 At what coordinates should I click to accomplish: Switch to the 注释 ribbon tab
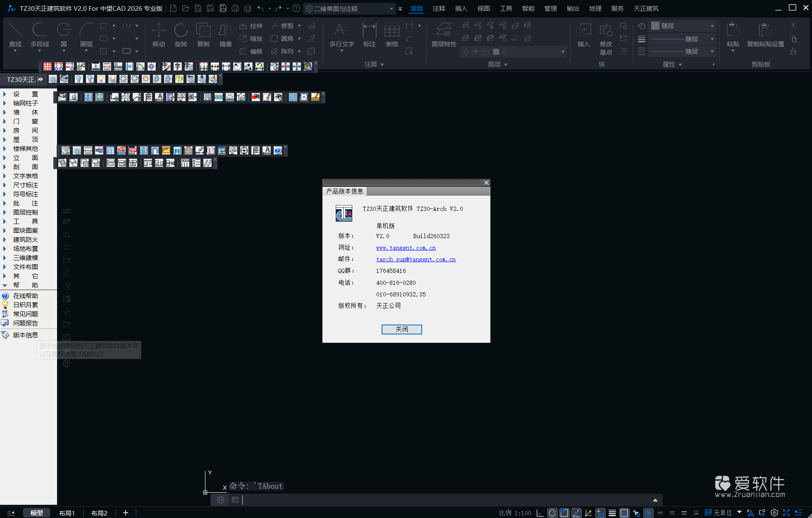tap(439, 8)
